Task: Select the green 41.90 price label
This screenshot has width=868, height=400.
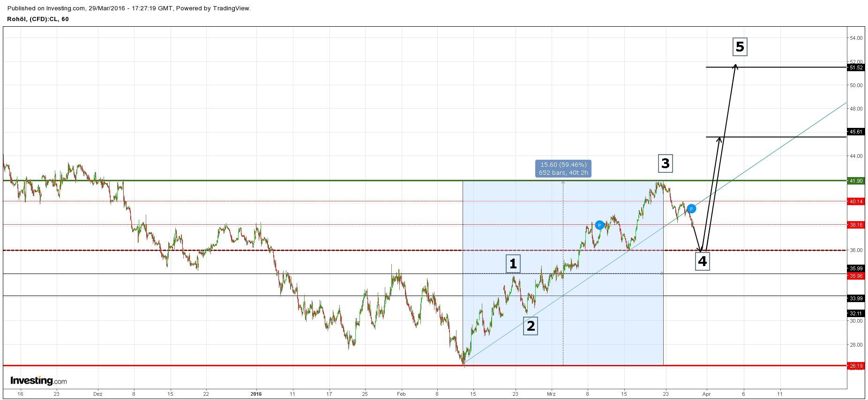Action: pos(856,181)
